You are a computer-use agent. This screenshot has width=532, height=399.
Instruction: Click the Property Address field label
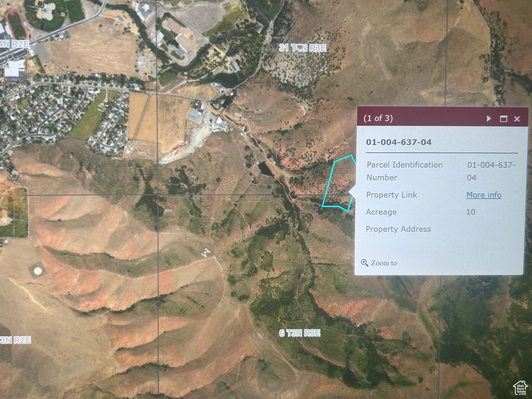[x=398, y=229]
